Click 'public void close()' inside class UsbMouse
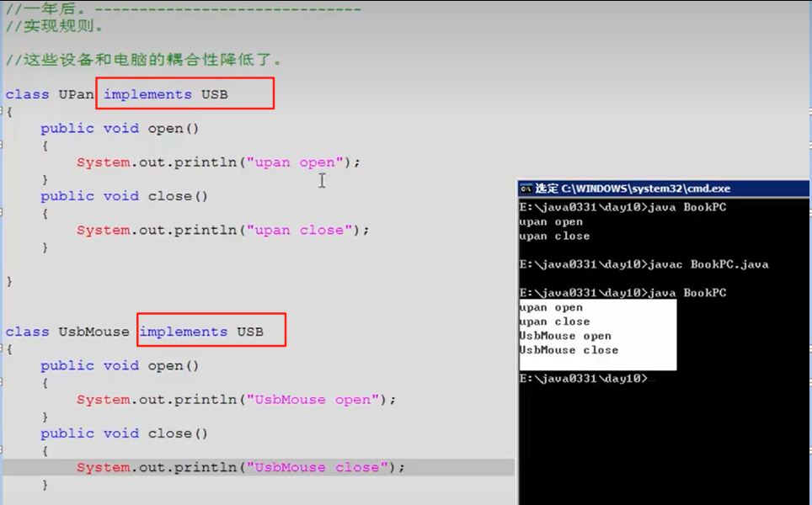 [x=125, y=433]
